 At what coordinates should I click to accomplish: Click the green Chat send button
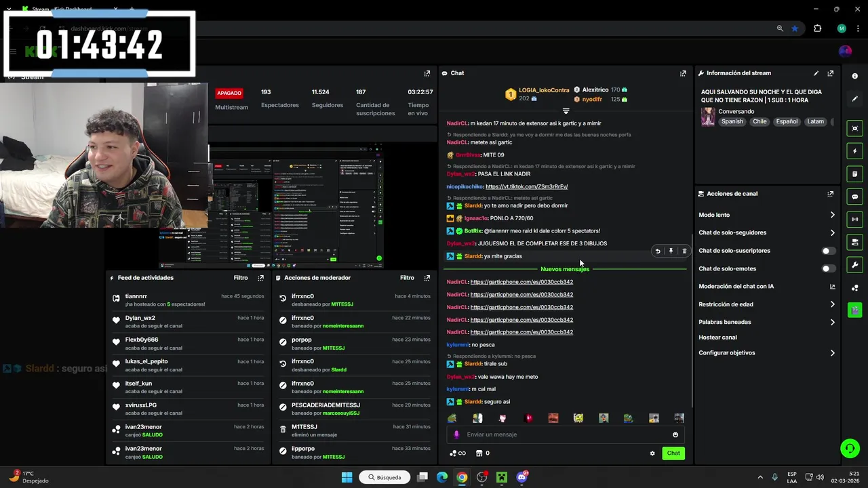click(673, 453)
